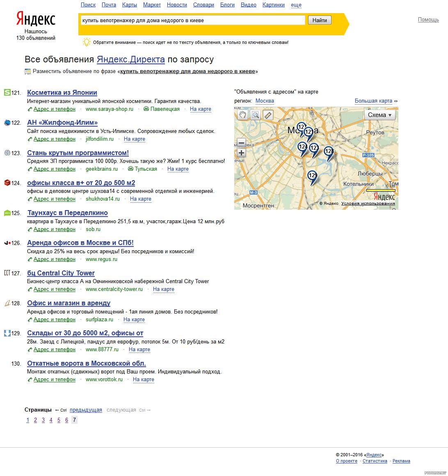
Task: Open Поиск in top navigation
Action: 88,5
